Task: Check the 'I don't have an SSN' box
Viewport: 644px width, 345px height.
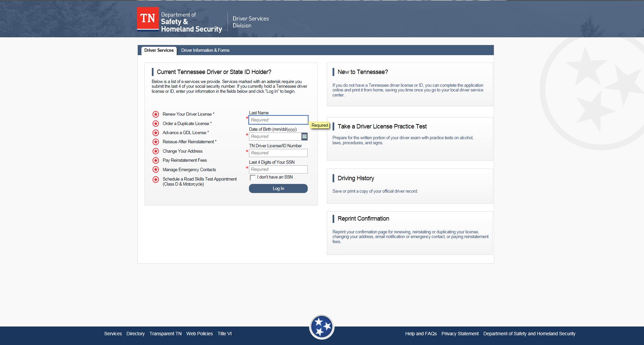Action: (x=253, y=178)
